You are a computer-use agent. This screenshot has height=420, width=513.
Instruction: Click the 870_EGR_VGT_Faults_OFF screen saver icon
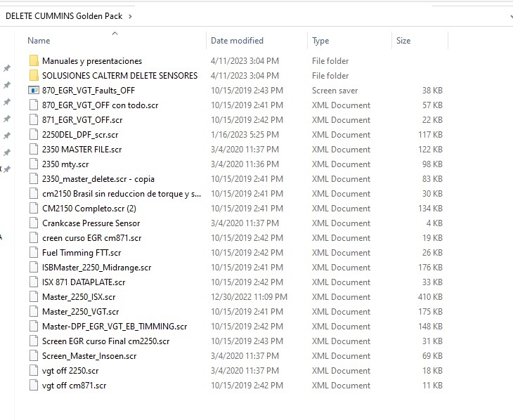34,91
